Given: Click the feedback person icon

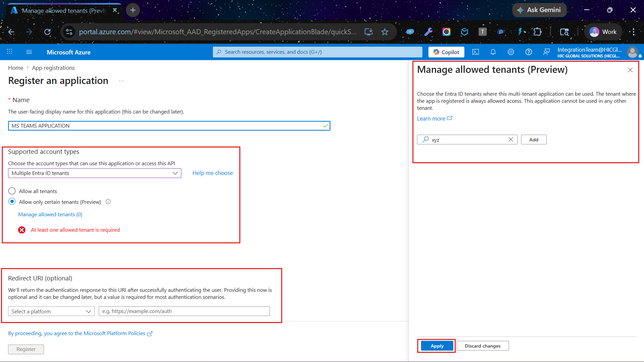Looking at the screenshot, I should [x=546, y=52].
